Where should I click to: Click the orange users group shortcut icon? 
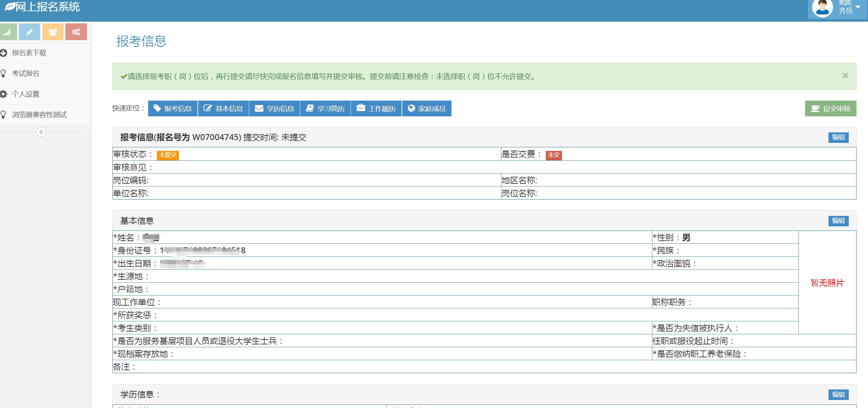click(53, 32)
